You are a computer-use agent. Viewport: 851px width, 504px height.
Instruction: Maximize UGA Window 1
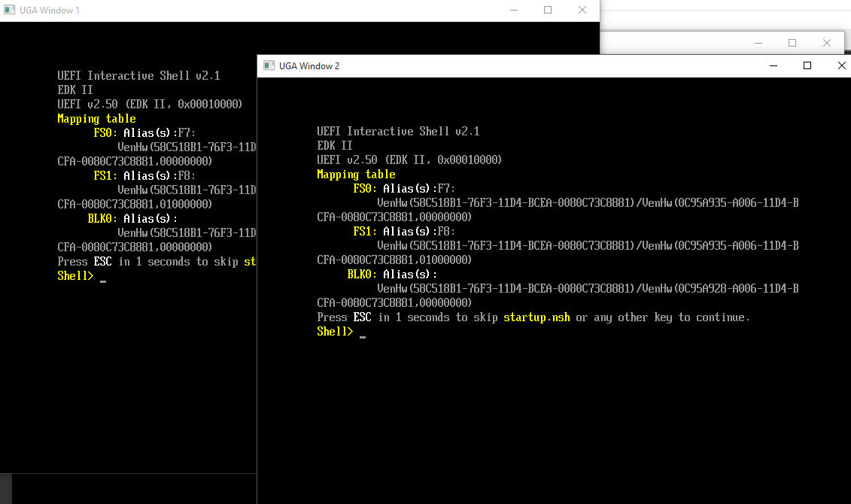click(x=548, y=10)
